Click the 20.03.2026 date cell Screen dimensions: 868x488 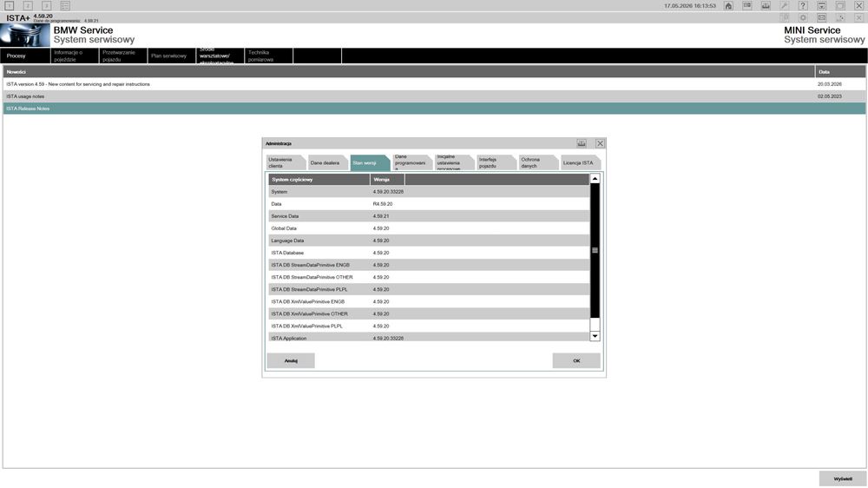point(829,84)
